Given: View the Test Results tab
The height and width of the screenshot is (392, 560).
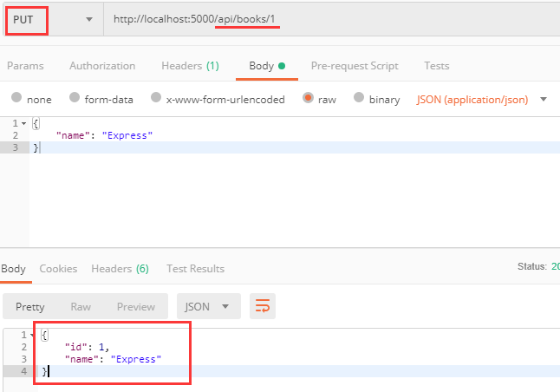Looking at the screenshot, I should (195, 269).
